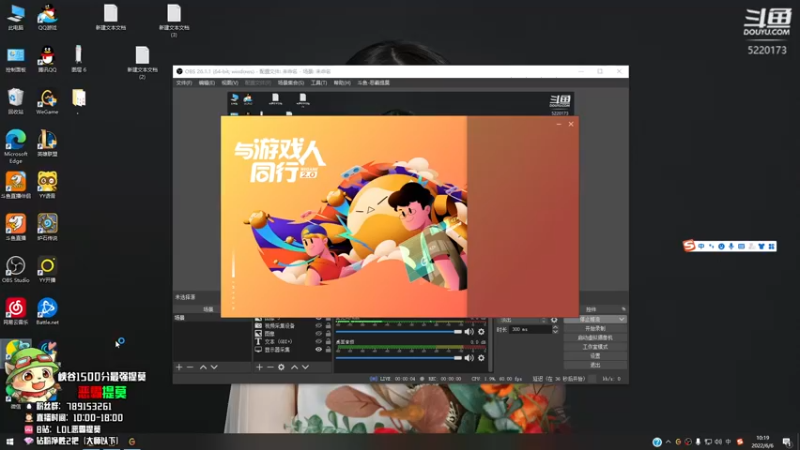Open the Windows Start button
Viewport: 800px width, 450px height.
click(x=9, y=441)
